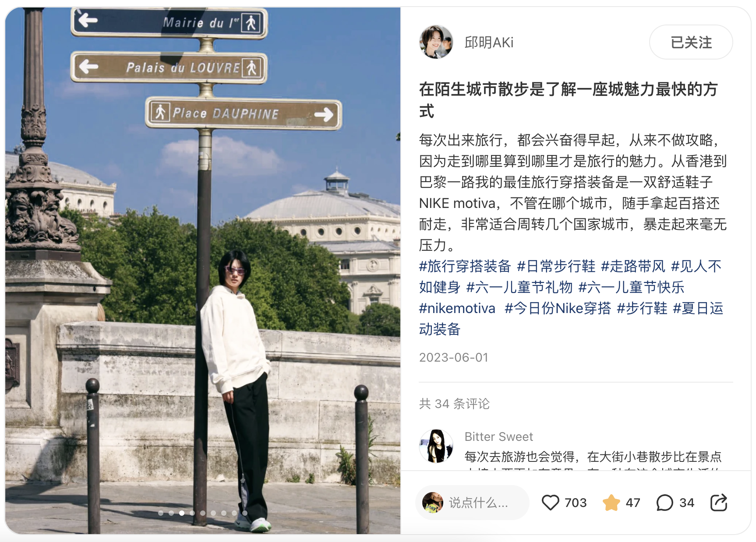The width and height of the screenshot is (756, 542).
Task: Open the #nikemotiva hashtag link
Action: click(x=457, y=308)
